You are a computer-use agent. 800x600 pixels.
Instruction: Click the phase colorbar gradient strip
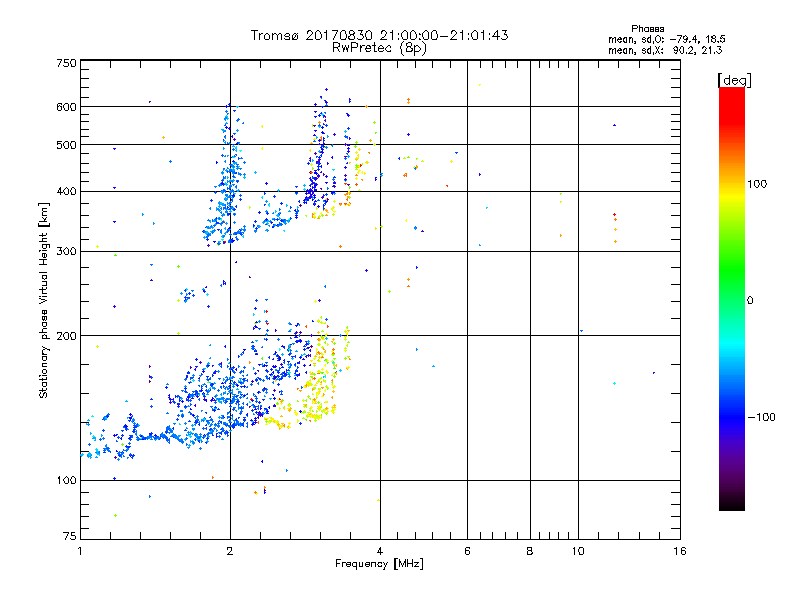(x=732, y=298)
